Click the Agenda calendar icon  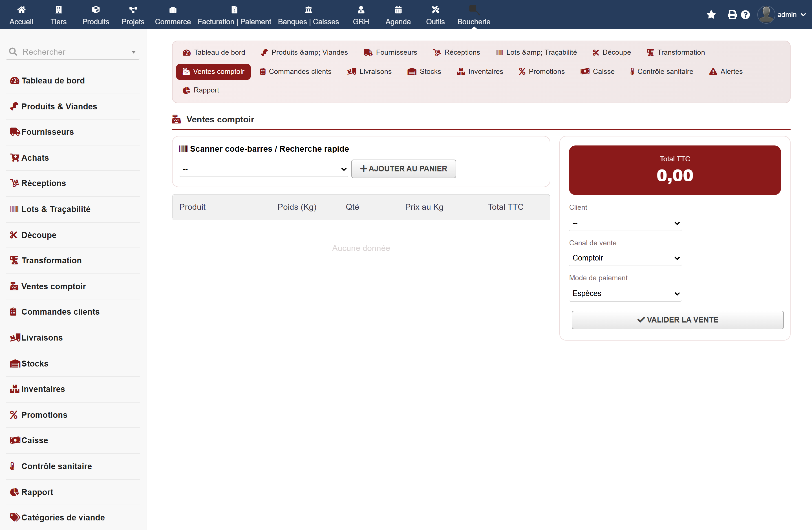pyautogui.click(x=398, y=10)
